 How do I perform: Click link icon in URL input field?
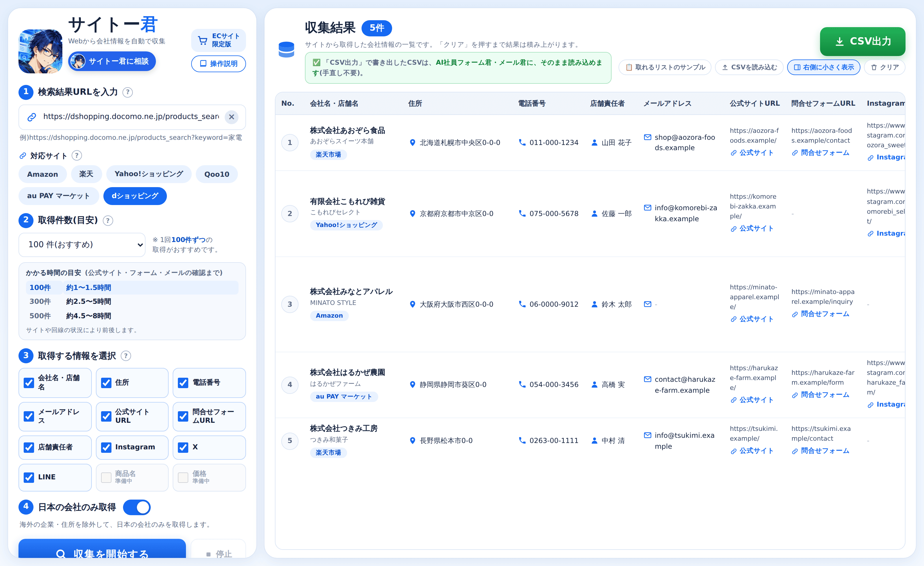(x=32, y=117)
